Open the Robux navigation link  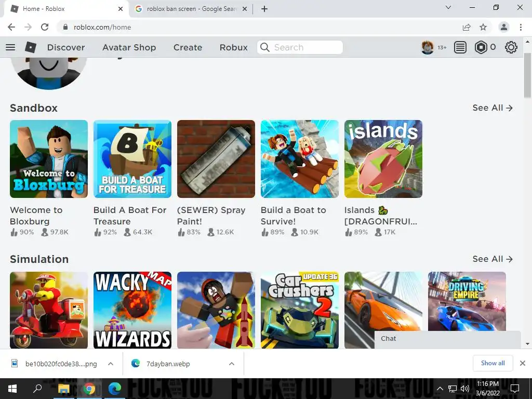pyautogui.click(x=233, y=47)
